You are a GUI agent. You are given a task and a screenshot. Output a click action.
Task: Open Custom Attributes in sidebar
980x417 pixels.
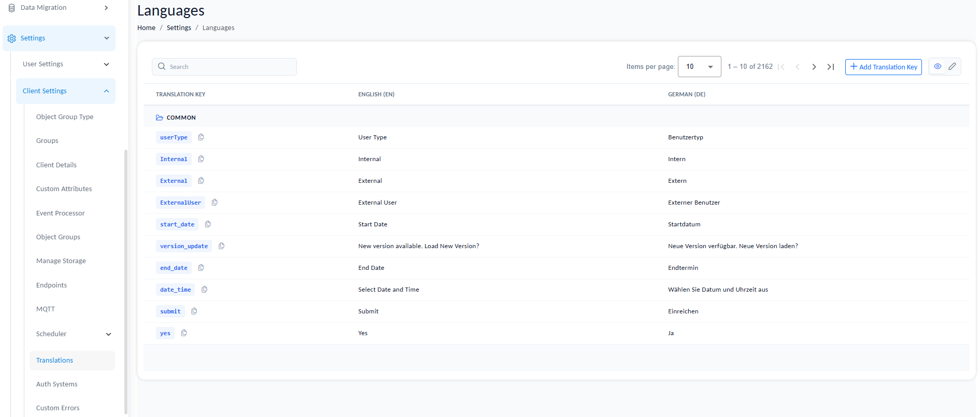pyautogui.click(x=64, y=189)
